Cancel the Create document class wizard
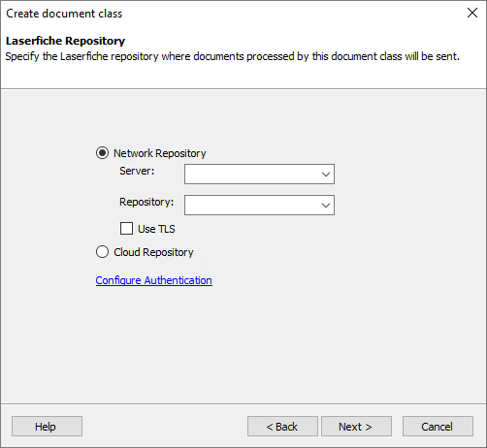 [x=438, y=427]
